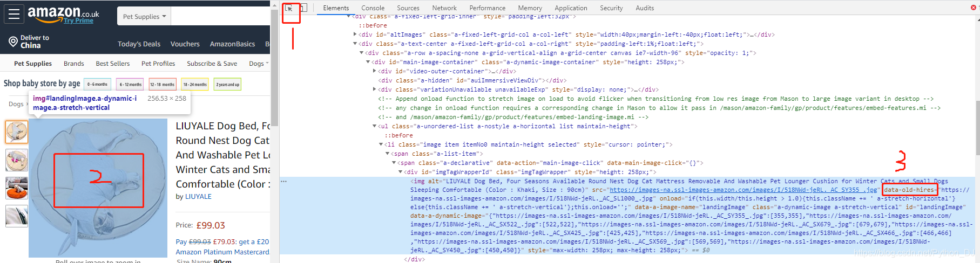
Task: Open the Security tab
Action: (x=611, y=8)
